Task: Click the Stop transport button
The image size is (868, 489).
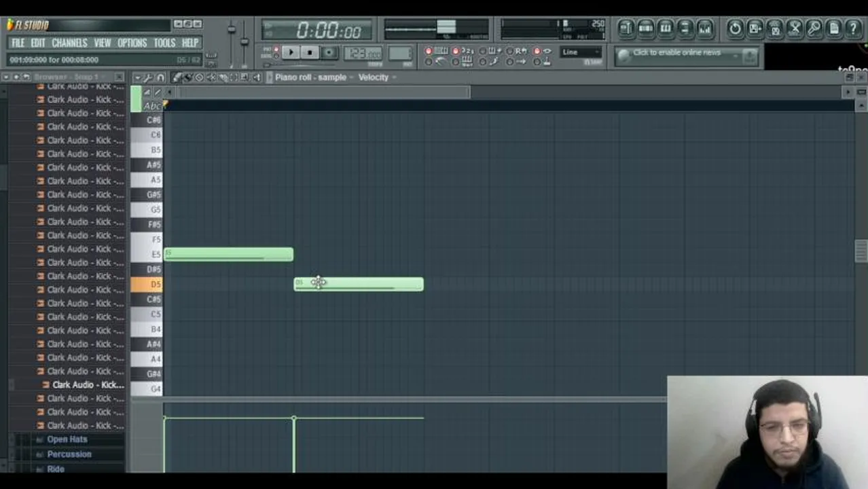Action: click(x=310, y=52)
